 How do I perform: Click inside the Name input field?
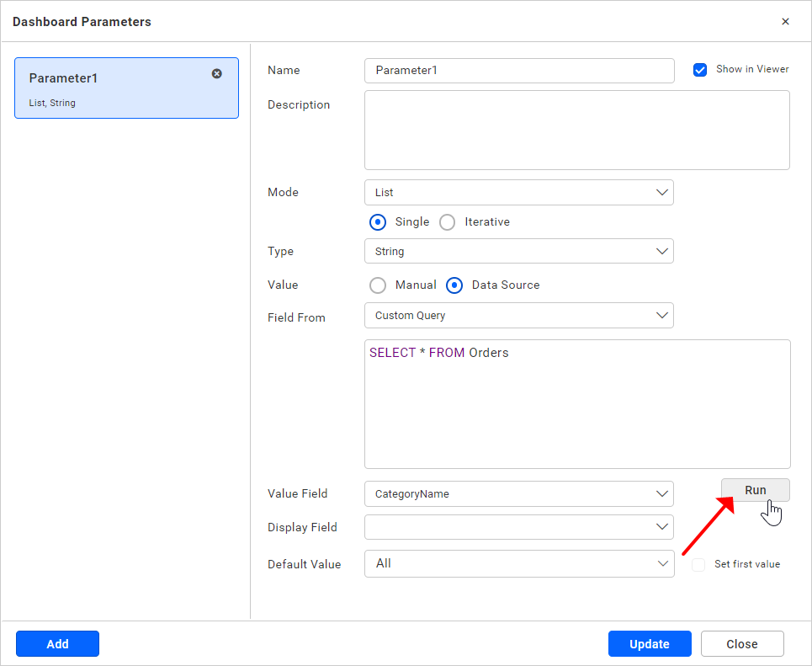(519, 71)
